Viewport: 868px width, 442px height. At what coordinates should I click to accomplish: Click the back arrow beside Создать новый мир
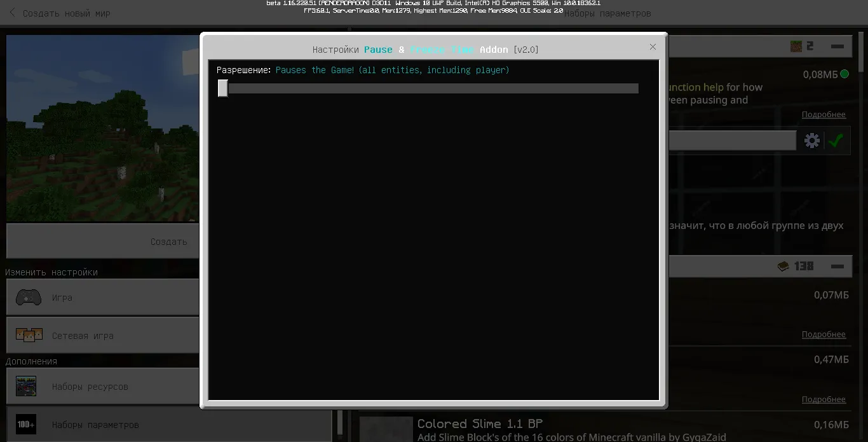click(x=12, y=13)
